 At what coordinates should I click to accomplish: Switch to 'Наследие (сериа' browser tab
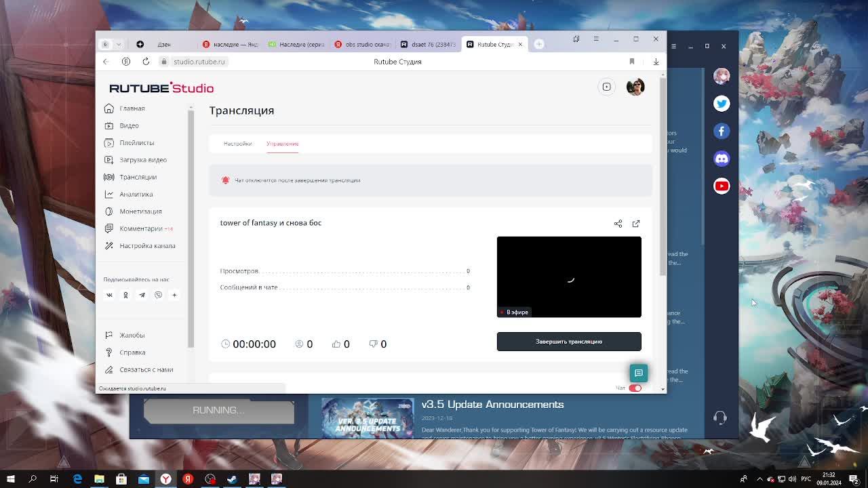click(296, 44)
